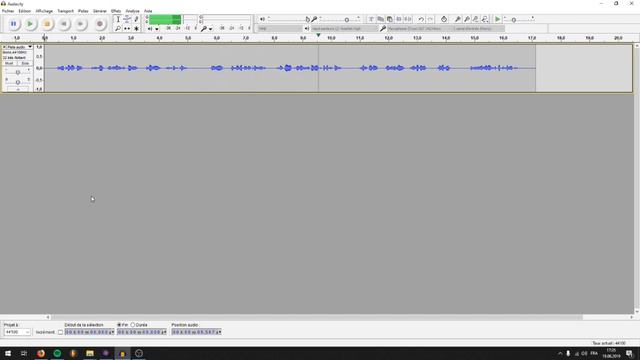Select the Draw pencil tool

(136, 19)
